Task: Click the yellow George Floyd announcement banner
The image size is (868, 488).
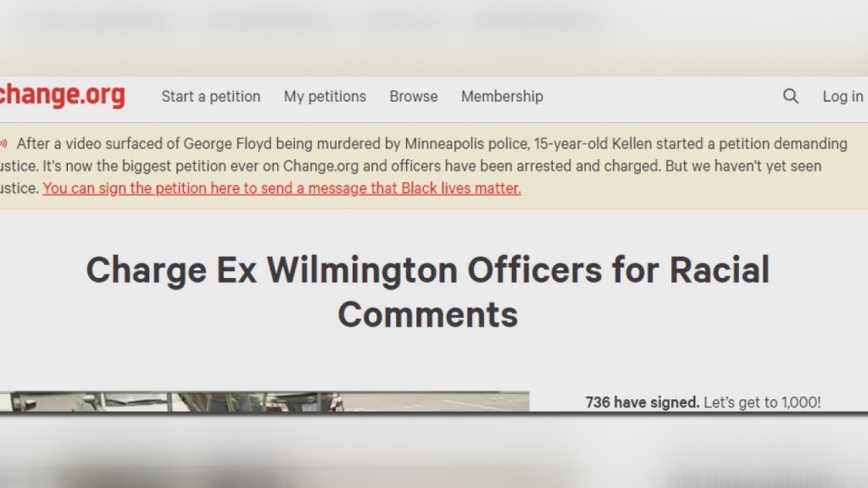Action: [x=434, y=166]
